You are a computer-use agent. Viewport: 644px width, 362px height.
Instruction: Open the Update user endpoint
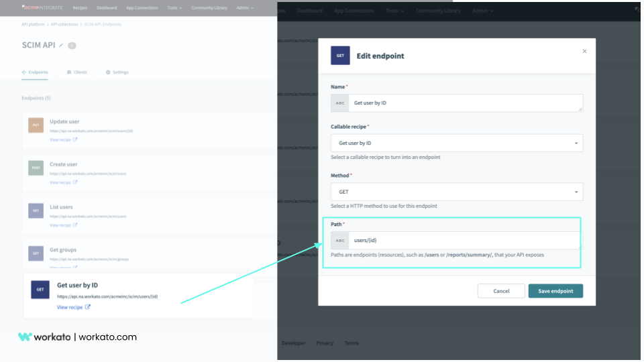[64, 121]
